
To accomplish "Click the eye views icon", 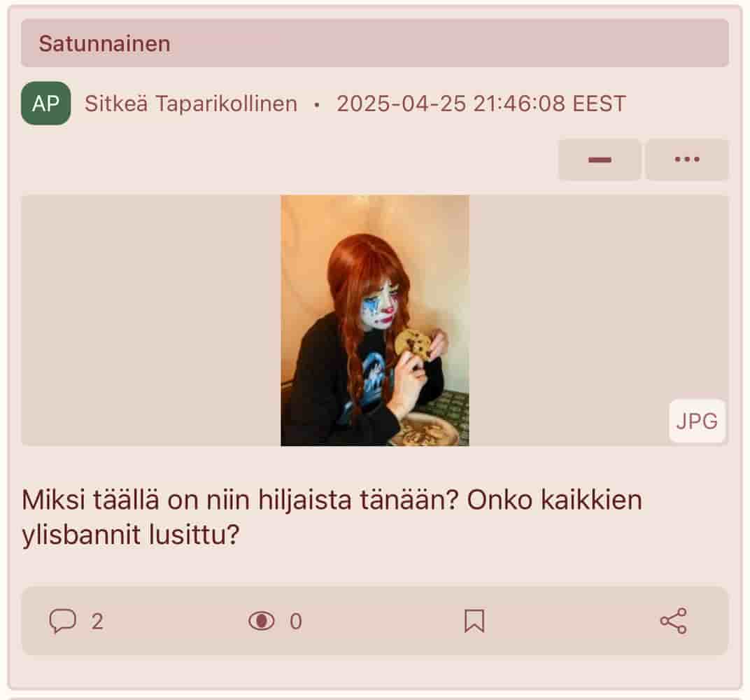I will pyautogui.click(x=261, y=621).
